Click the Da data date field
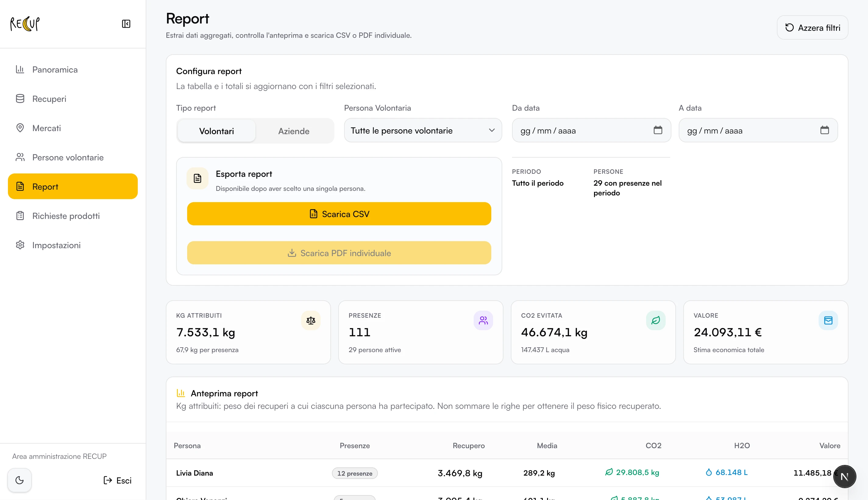Screen dimensions: 868x500 coord(591,130)
